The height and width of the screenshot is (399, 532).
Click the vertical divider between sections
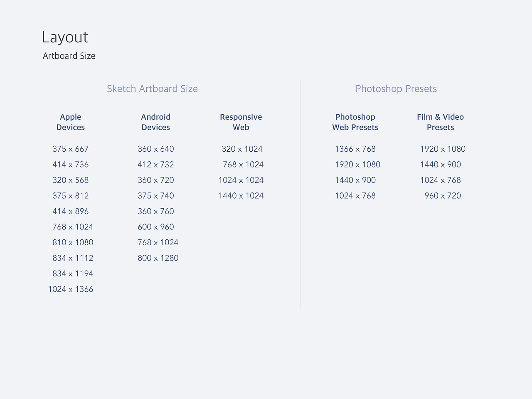pos(300,195)
